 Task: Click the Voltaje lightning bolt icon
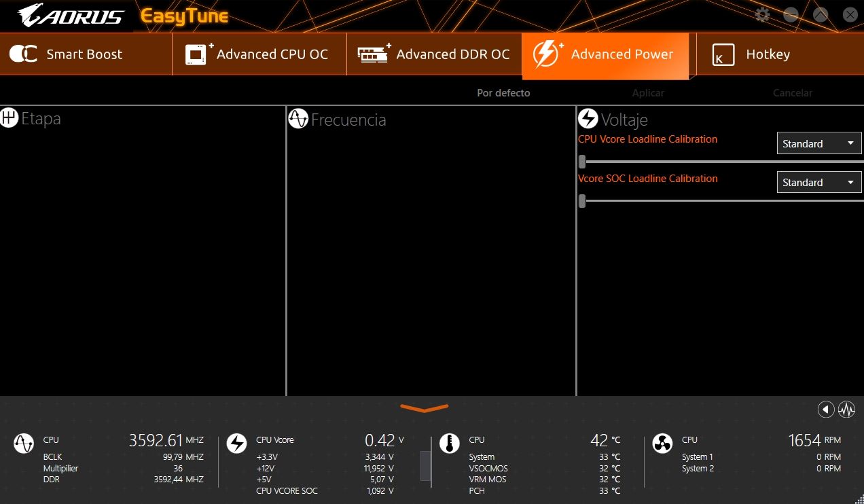click(588, 119)
